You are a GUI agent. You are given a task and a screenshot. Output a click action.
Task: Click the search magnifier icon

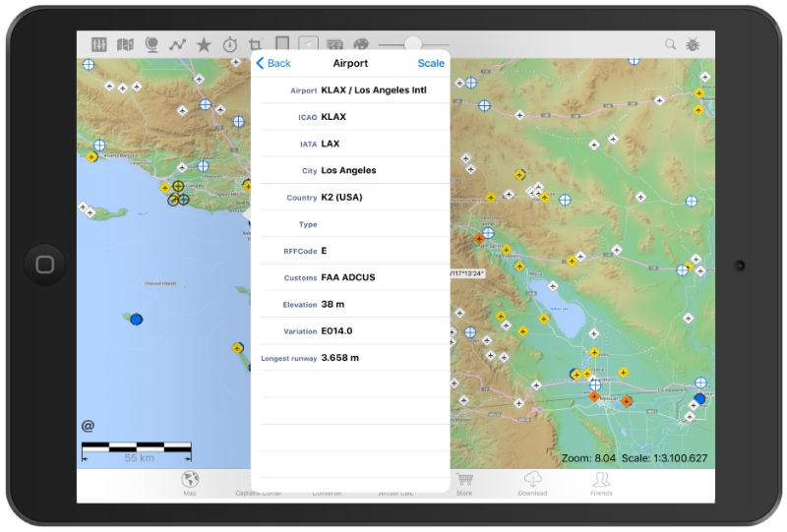pos(670,44)
